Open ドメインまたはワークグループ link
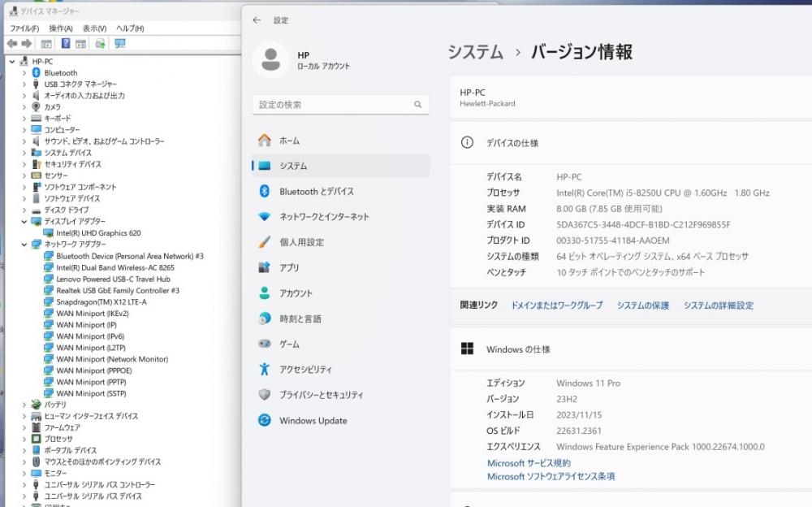The image size is (812, 507). [557, 305]
